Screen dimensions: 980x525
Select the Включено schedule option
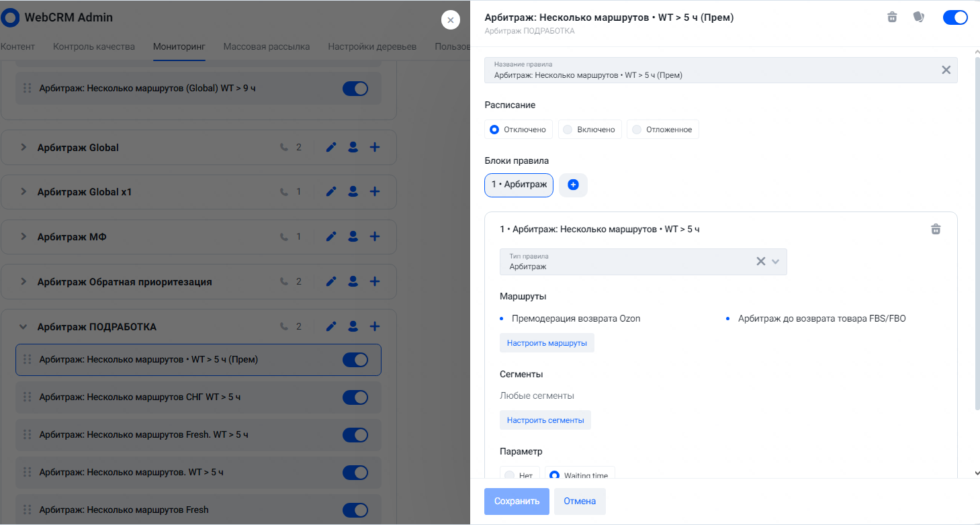pyautogui.click(x=589, y=130)
